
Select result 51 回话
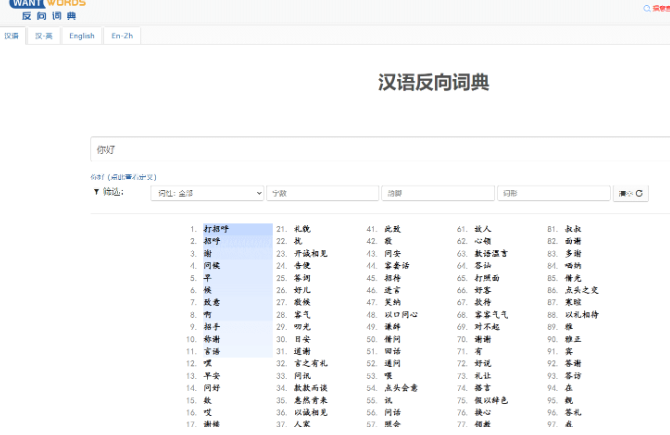[393, 351]
